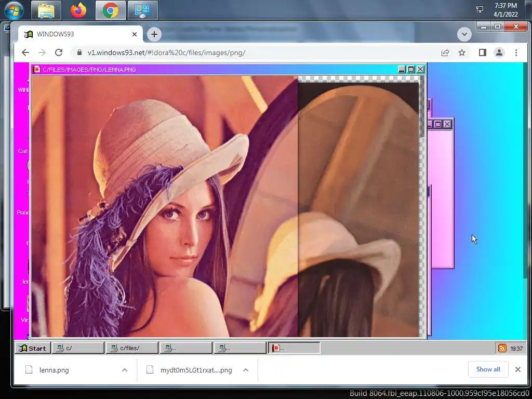The width and height of the screenshot is (532, 399).
Task: Maximize the pink window behind the image viewer
Action: click(438, 124)
